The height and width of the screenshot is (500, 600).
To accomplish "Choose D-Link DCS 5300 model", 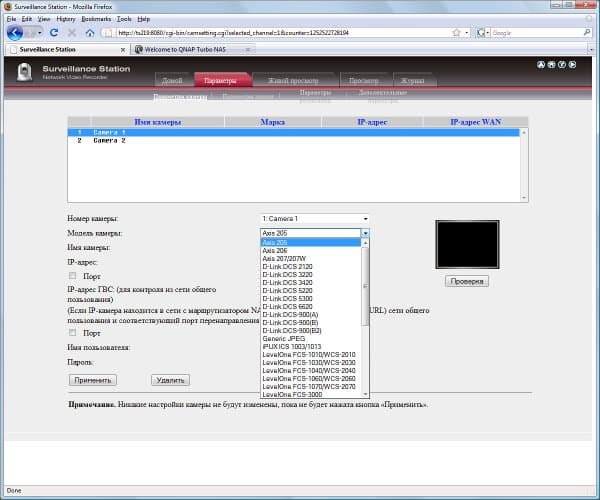I will 311,298.
